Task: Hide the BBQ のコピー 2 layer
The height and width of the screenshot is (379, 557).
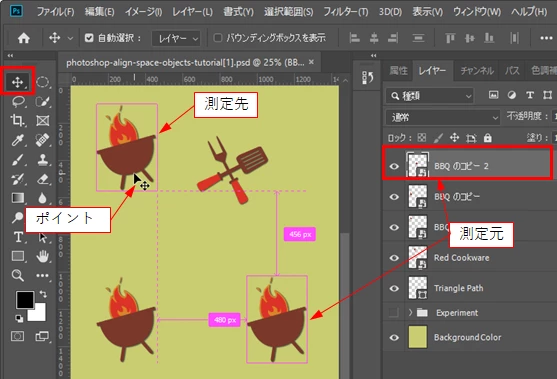Action: (x=394, y=166)
